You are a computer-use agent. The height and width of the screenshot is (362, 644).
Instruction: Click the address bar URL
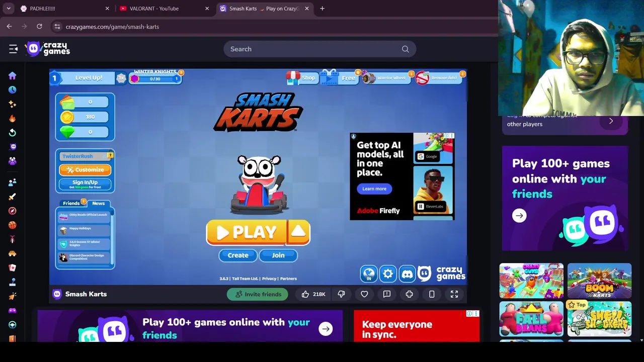pyautogui.click(x=112, y=27)
